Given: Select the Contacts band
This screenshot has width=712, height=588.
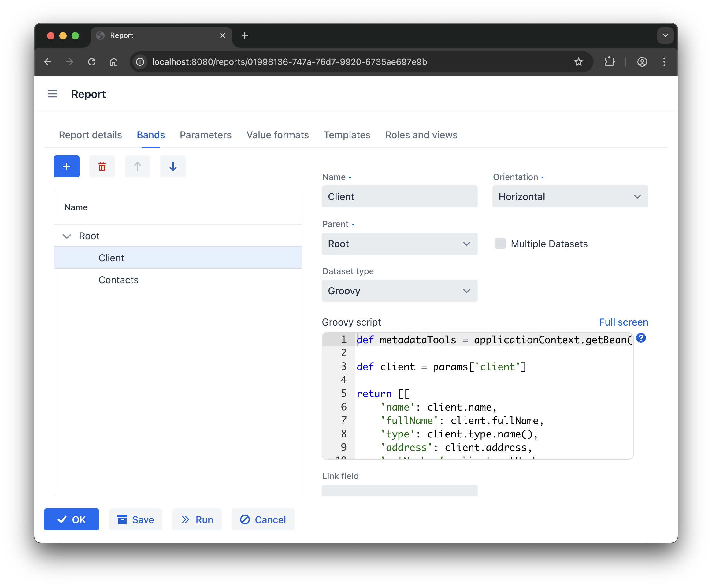Looking at the screenshot, I should [118, 280].
